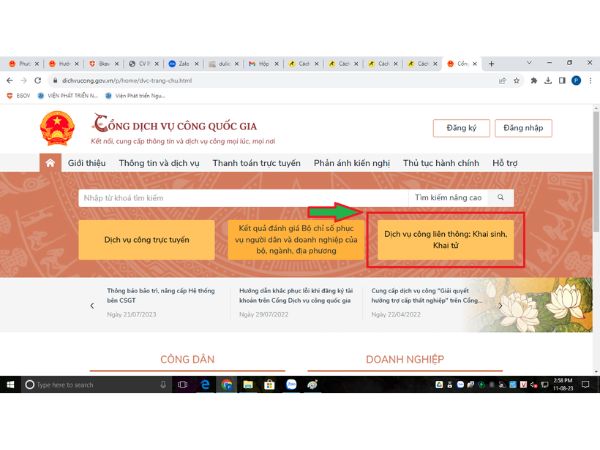The height and width of the screenshot is (450, 600).
Task: Reload the page
Action: click(x=38, y=81)
